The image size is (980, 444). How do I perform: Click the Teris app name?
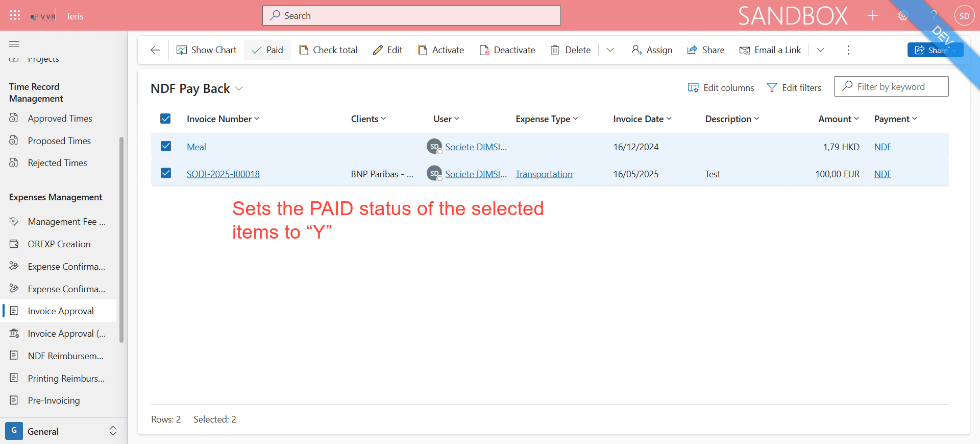(75, 16)
